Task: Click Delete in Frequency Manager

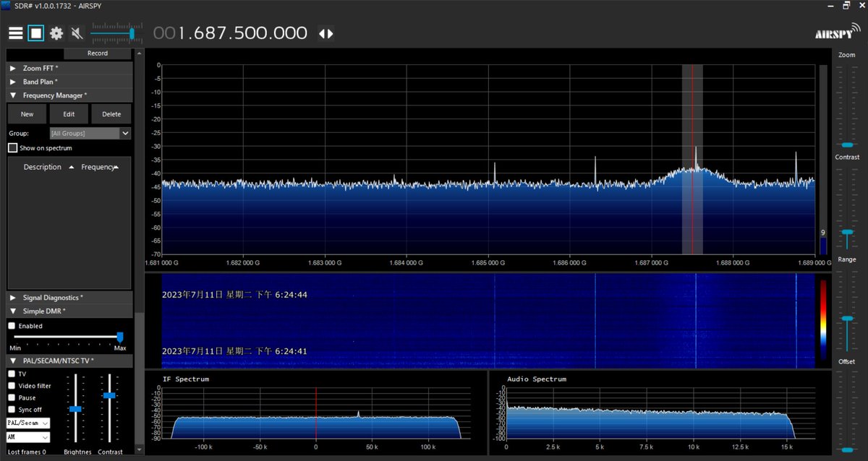Action: point(111,114)
